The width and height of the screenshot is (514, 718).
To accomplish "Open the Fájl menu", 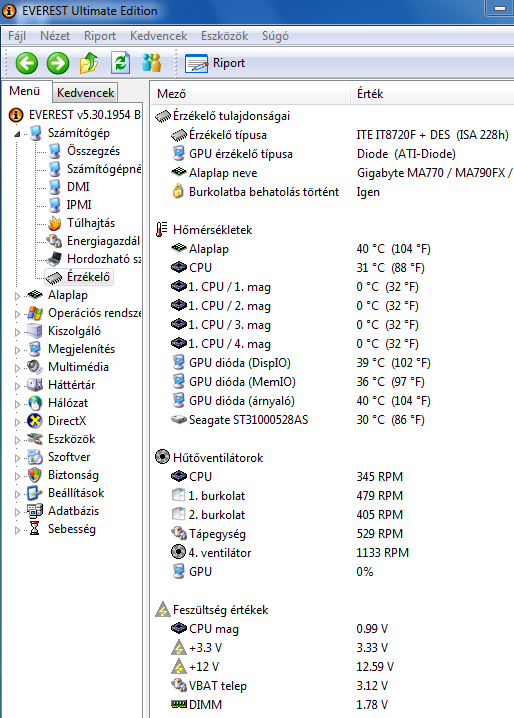I will click(x=17, y=36).
